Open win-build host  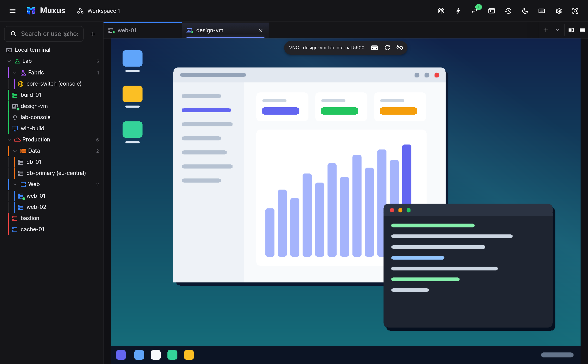click(x=52, y=129)
